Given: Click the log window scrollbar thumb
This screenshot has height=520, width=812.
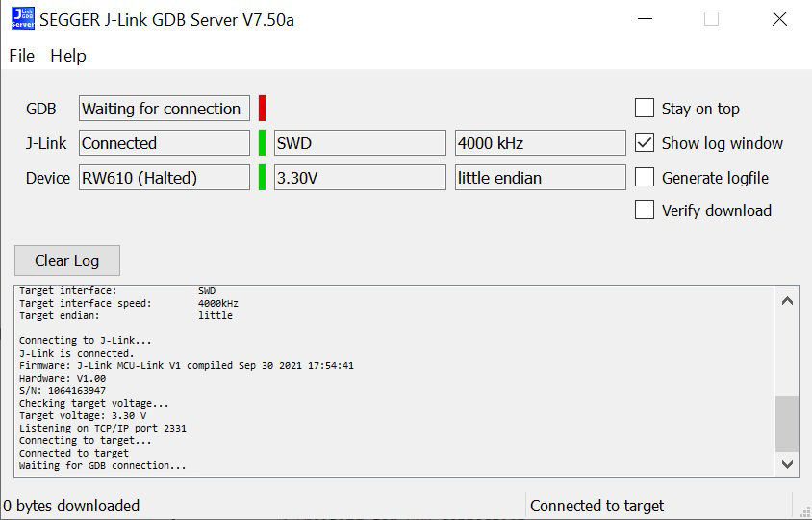Looking at the screenshot, I should pyautogui.click(x=787, y=423).
